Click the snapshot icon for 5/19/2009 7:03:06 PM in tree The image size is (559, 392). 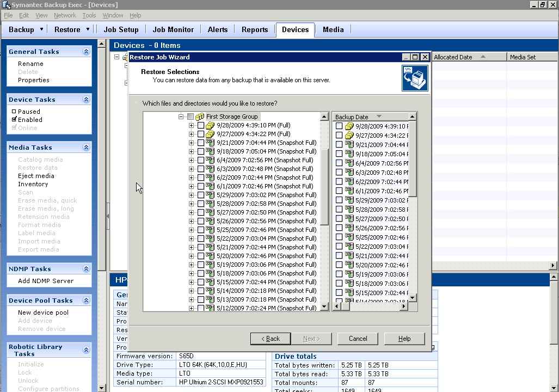click(210, 265)
